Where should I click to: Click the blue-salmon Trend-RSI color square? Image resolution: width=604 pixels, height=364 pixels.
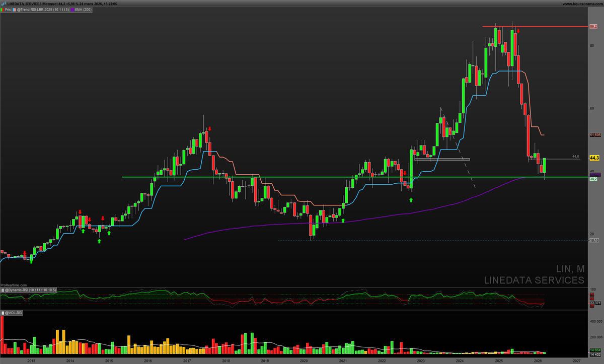click(x=15, y=10)
